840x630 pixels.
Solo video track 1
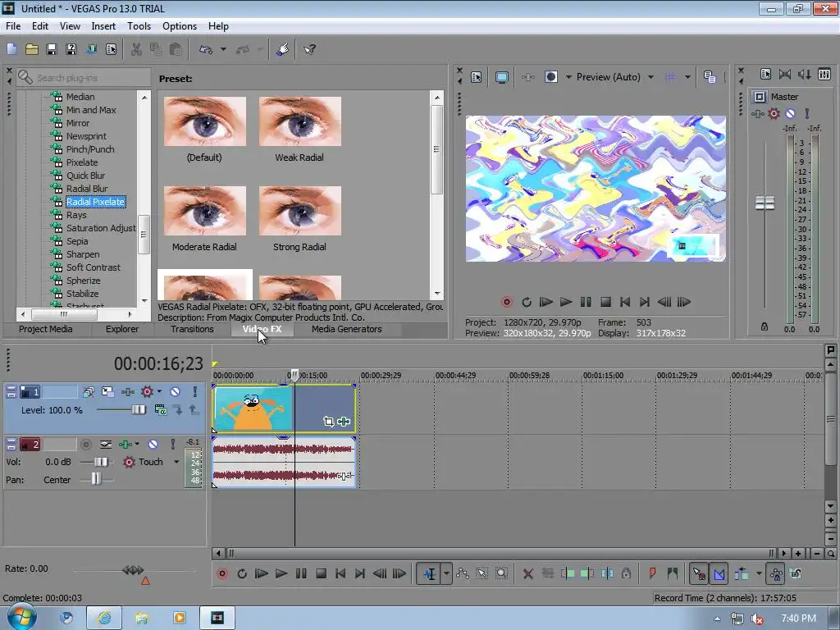tap(195, 391)
